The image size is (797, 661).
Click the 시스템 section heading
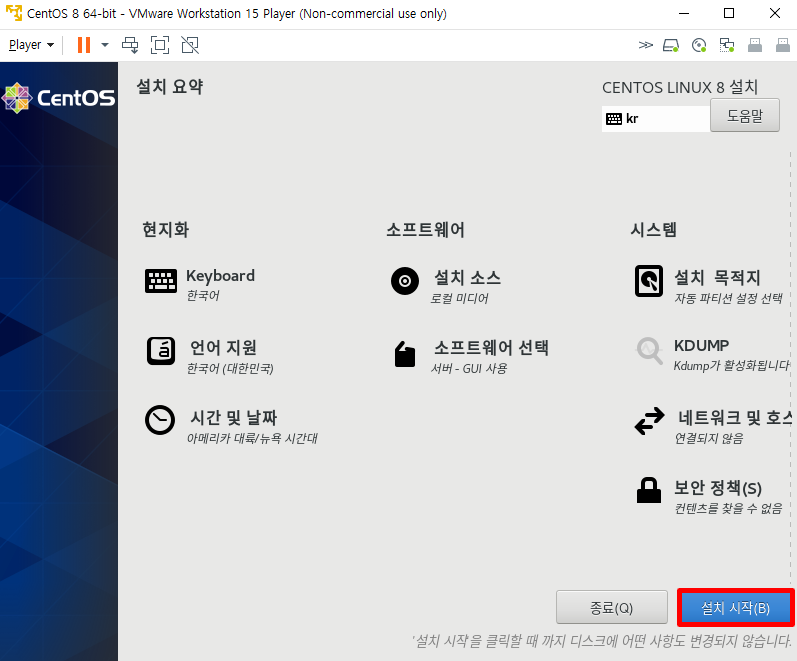(654, 229)
